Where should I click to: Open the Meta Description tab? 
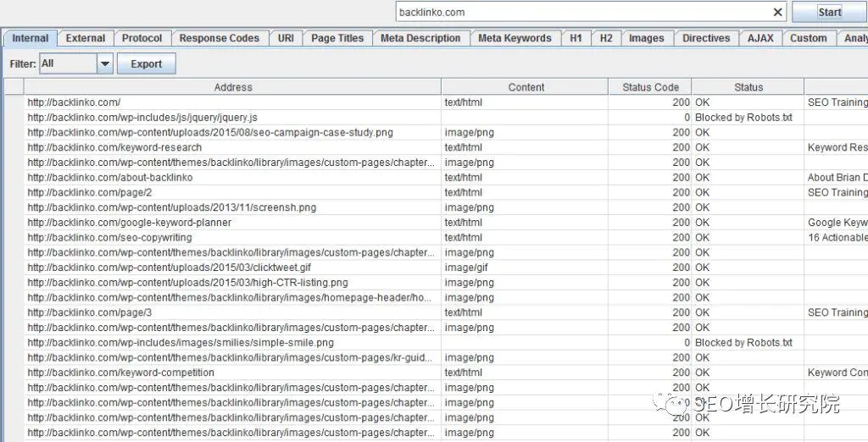pyautogui.click(x=420, y=38)
